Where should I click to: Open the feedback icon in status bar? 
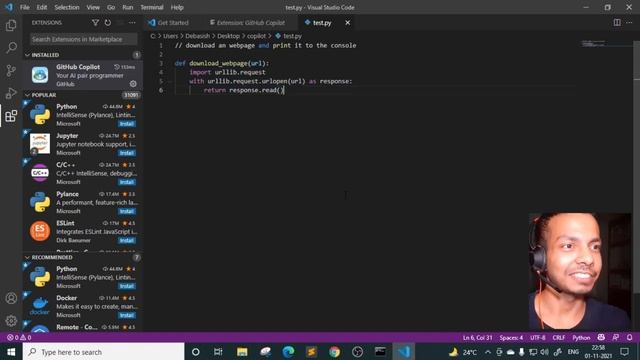616,338
